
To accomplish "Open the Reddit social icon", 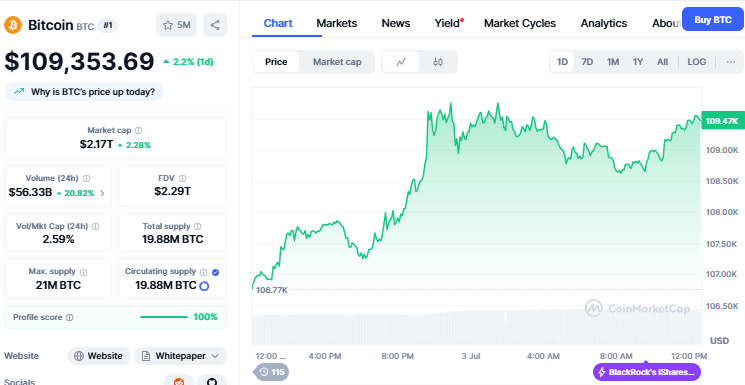I will tap(179, 380).
